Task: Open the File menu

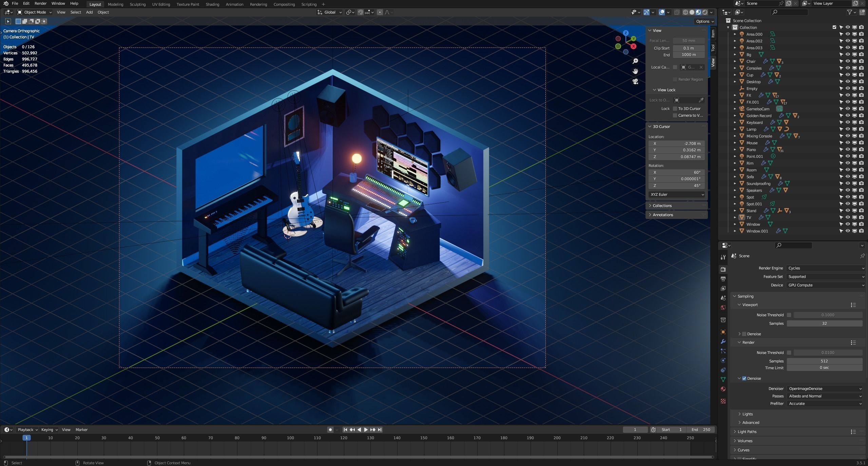Action: [x=15, y=3]
